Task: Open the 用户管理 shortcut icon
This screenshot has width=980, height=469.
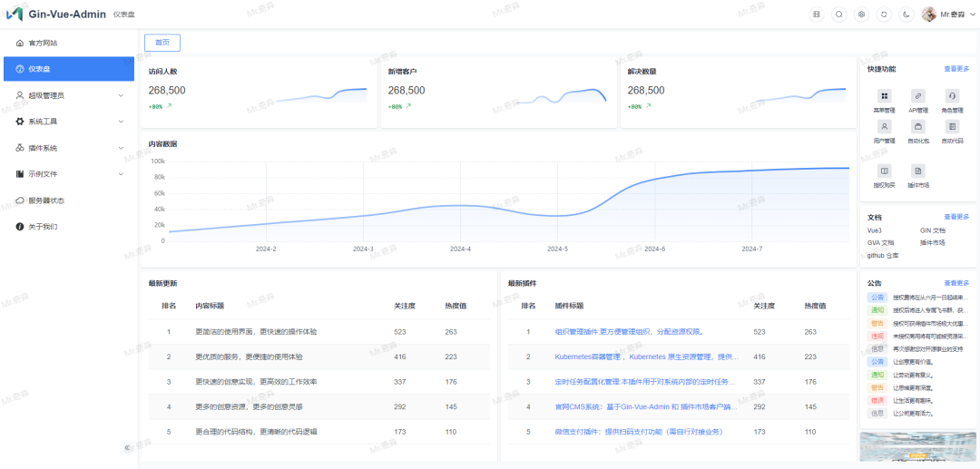Action: [884, 127]
